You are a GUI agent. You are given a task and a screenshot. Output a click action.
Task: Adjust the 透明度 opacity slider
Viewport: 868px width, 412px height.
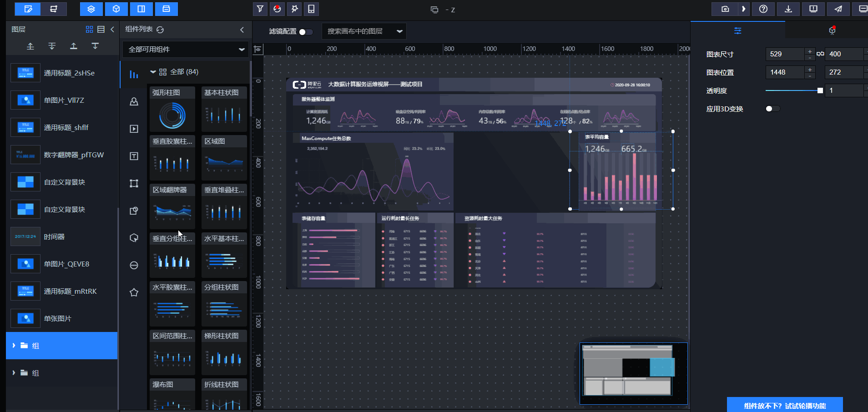[x=794, y=90]
